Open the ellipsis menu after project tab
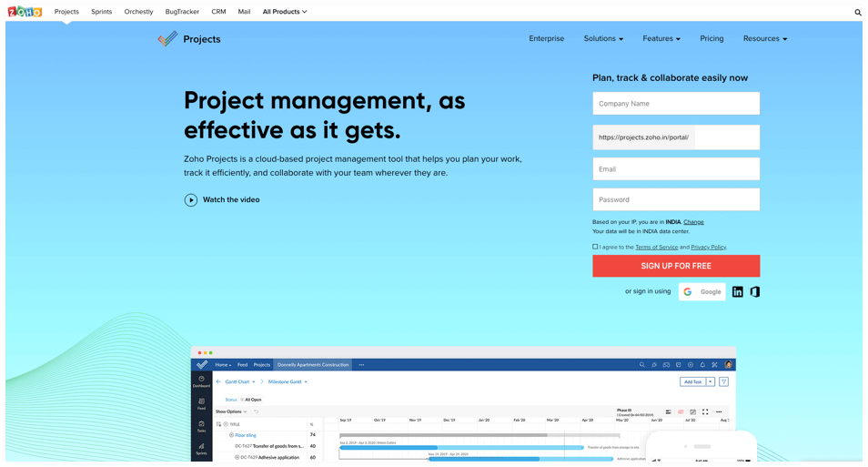 coord(361,365)
